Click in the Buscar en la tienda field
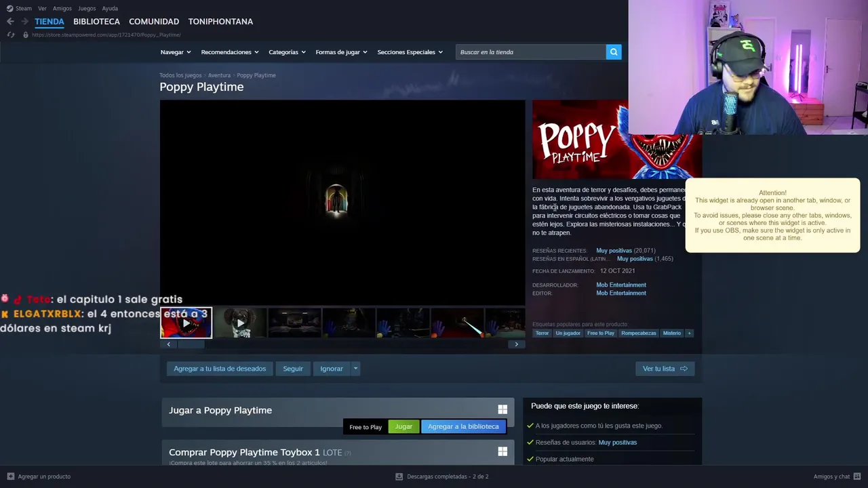Viewport: 868px width, 488px height. 531,52
